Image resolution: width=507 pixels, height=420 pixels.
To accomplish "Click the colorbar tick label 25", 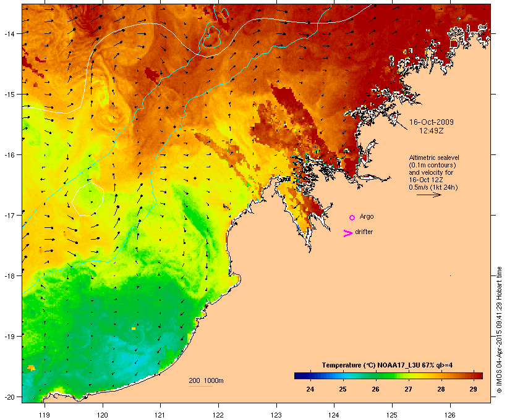I will click(x=343, y=389).
